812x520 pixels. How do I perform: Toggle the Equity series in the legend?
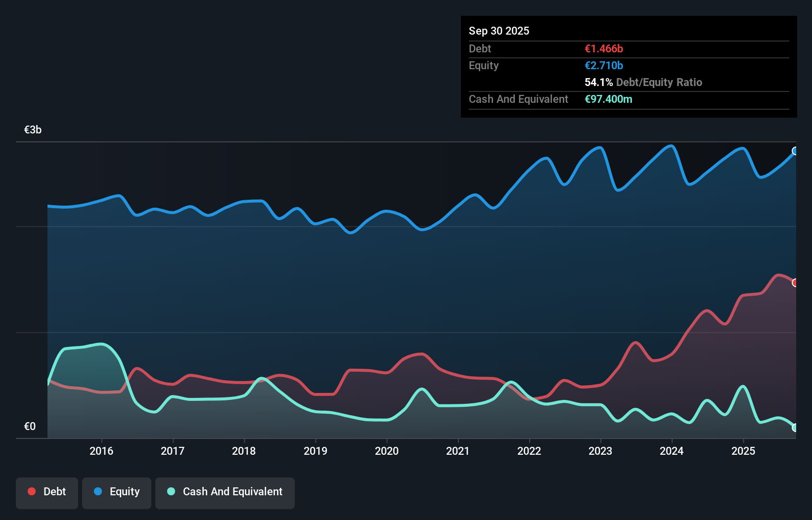(x=117, y=493)
